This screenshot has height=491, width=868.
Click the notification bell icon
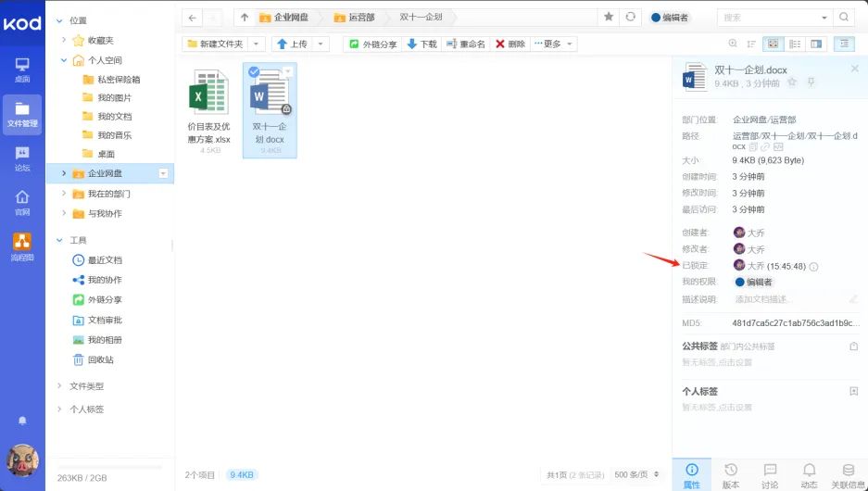point(22,421)
